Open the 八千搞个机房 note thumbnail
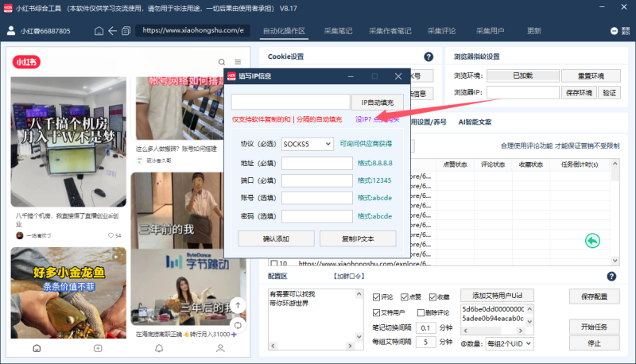Image resolution: width=636 pixels, height=364 pixels. click(68, 142)
